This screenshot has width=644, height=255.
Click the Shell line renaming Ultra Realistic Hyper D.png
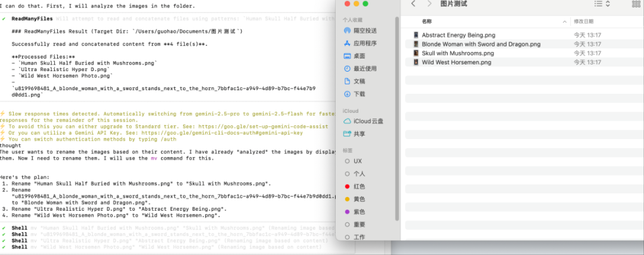[x=165, y=241]
